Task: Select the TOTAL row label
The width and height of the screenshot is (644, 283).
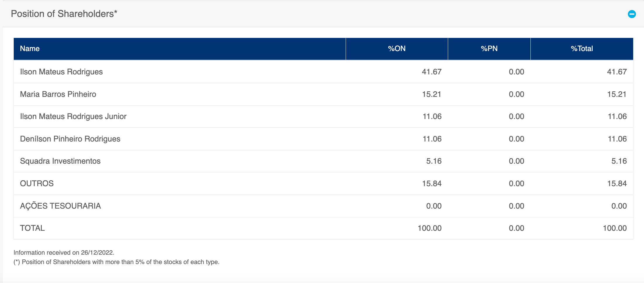Action: (x=32, y=228)
